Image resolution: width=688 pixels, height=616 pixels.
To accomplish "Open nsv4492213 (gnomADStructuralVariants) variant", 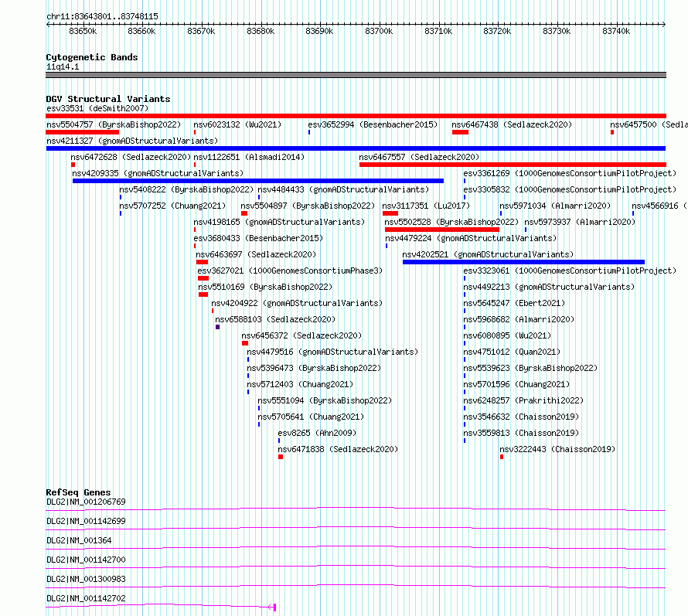I will [549, 287].
